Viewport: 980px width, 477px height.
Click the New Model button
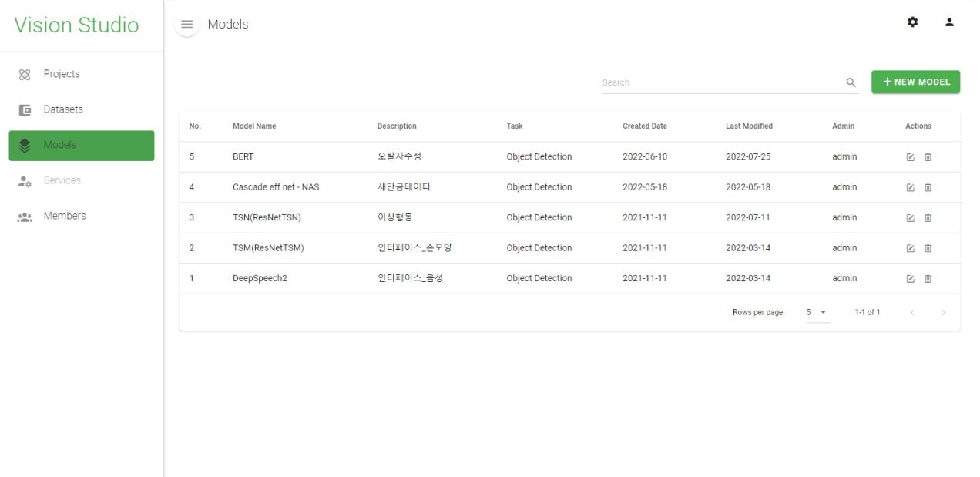click(x=915, y=82)
